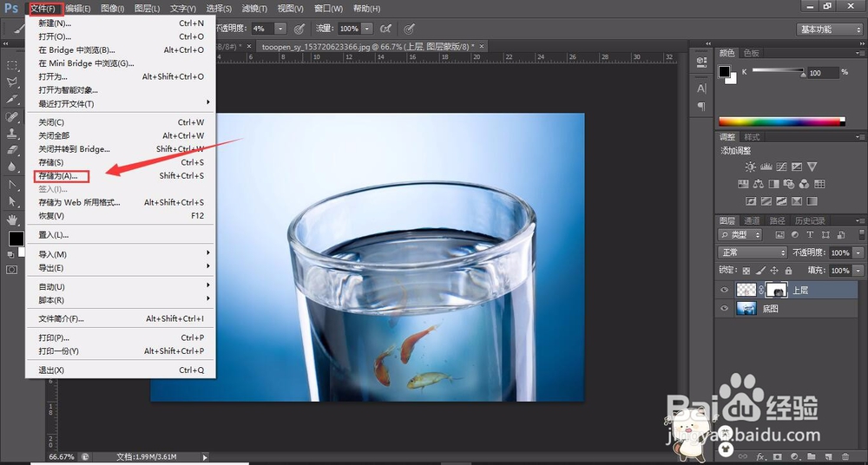The height and width of the screenshot is (465, 868).
Task: Open the Paragraph panel icon
Action: [701, 107]
